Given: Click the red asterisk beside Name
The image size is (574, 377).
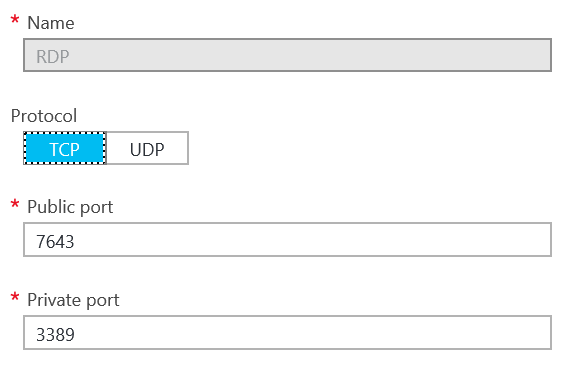Looking at the screenshot, I should [x=15, y=20].
